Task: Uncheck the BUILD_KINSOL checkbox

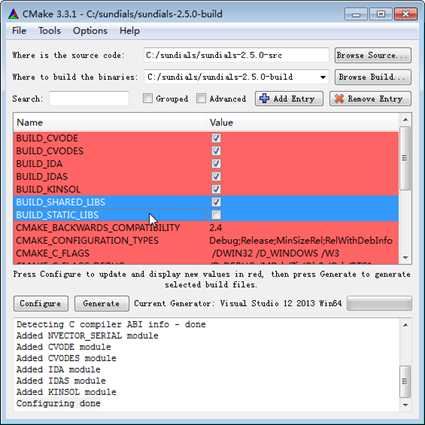Action: pos(216,189)
